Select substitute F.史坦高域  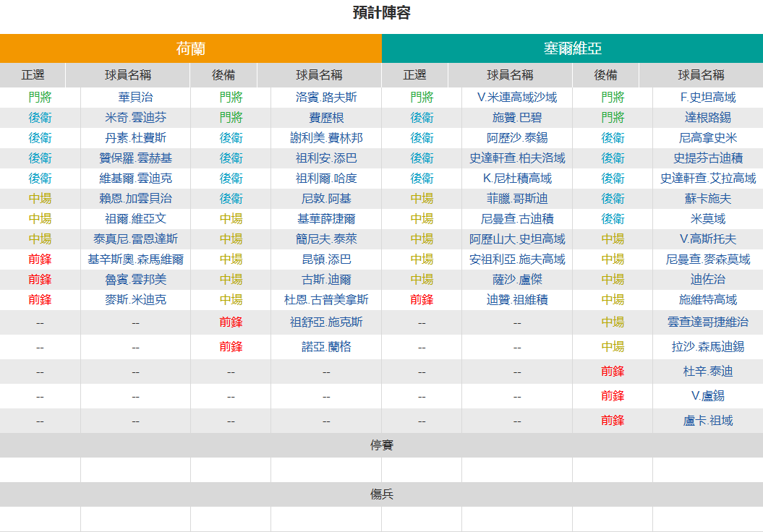pyautogui.click(x=708, y=98)
